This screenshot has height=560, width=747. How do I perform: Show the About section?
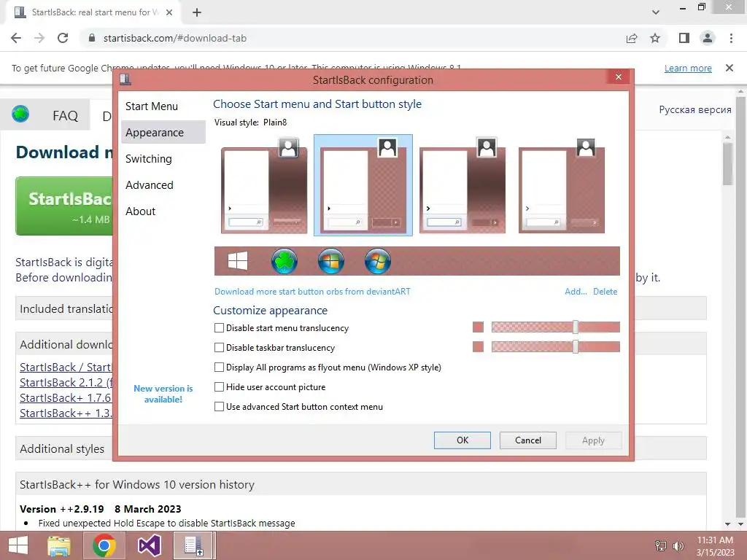pyautogui.click(x=163, y=211)
